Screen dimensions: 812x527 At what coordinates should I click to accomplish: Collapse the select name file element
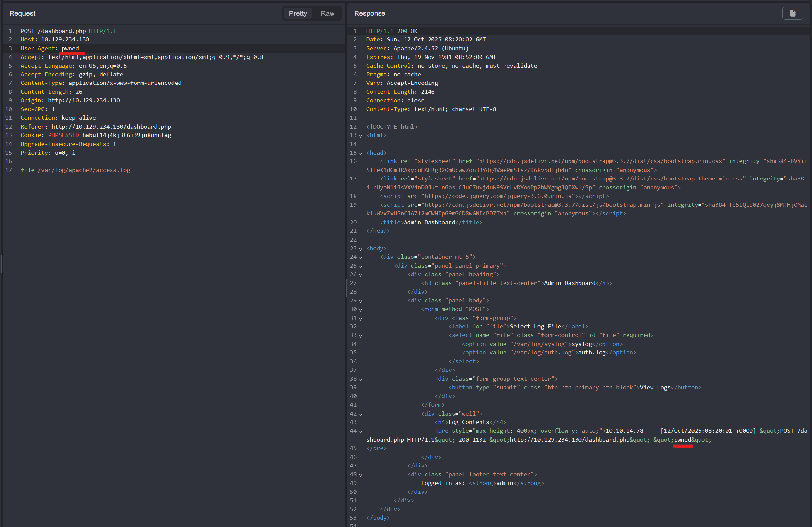pyautogui.click(x=361, y=336)
